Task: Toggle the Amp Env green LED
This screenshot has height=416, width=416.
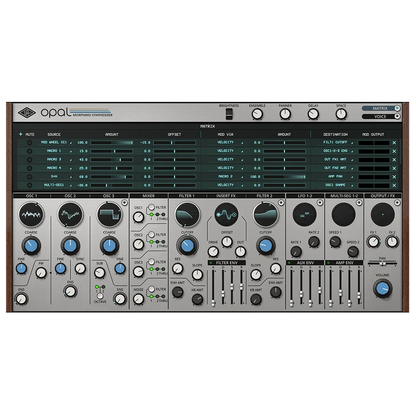Action: click(328, 263)
